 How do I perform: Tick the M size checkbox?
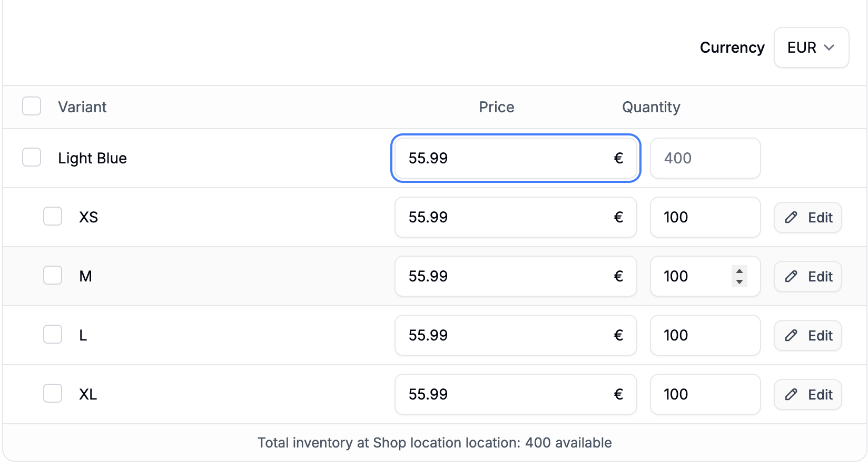[x=53, y=275]
